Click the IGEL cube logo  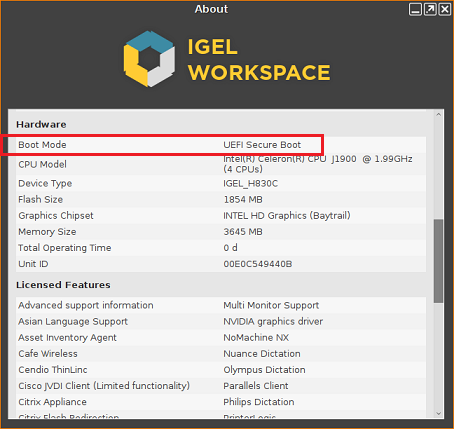point(149,59)
